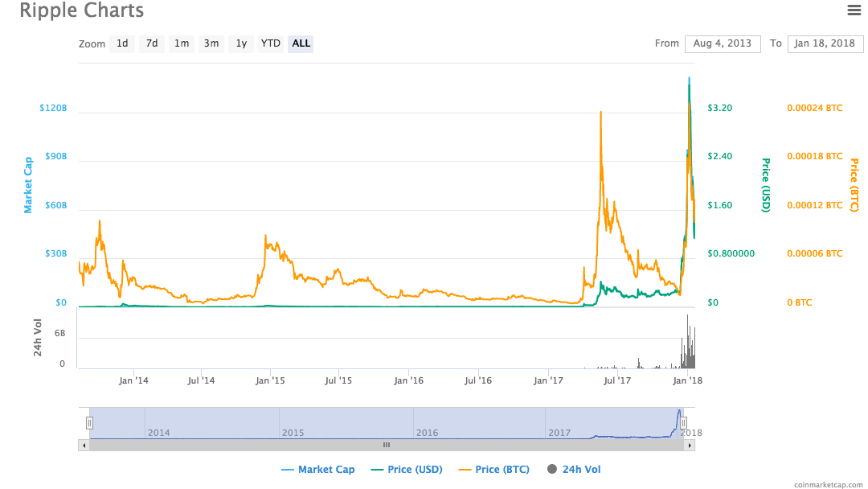
Task: Click the $3.20 price axis label
Action: 719,108
